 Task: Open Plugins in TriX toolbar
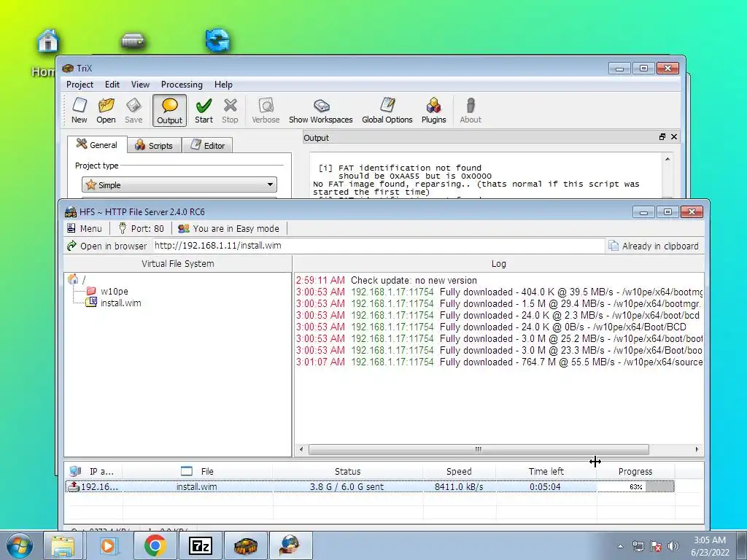click(x=433, y=111)
